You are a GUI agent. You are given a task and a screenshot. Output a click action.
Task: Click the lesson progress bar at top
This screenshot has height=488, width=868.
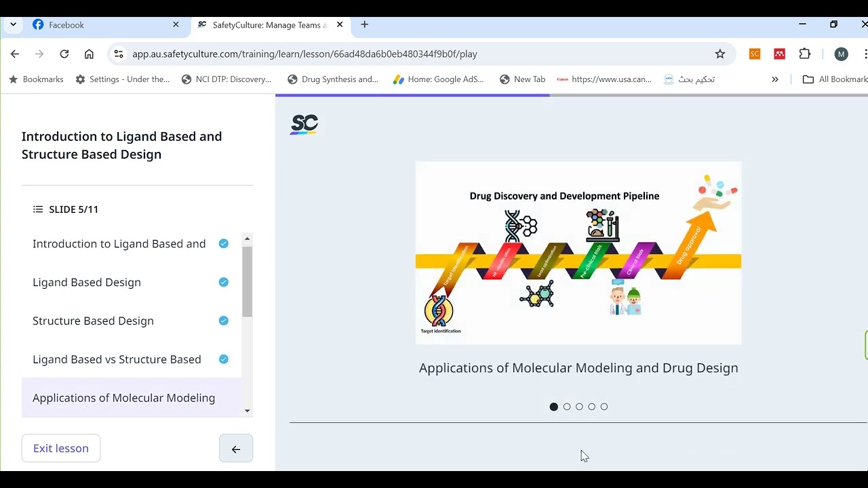pos(572,96)
